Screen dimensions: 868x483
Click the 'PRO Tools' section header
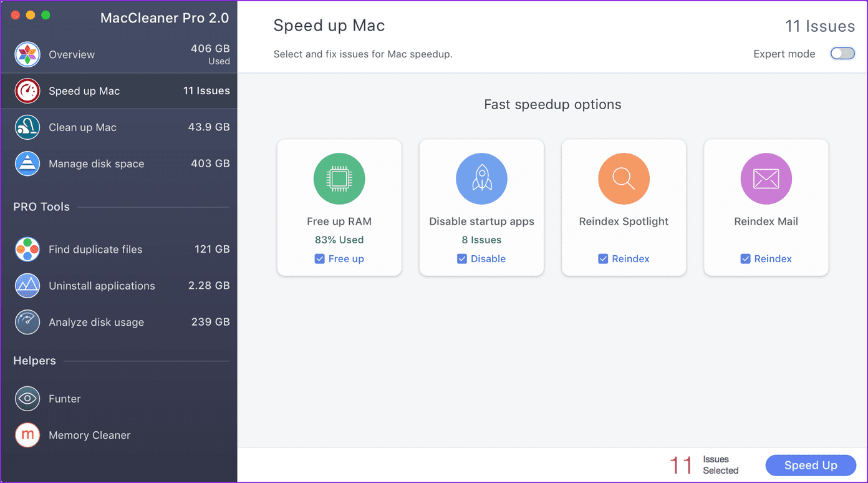click(x=41, y=207)
